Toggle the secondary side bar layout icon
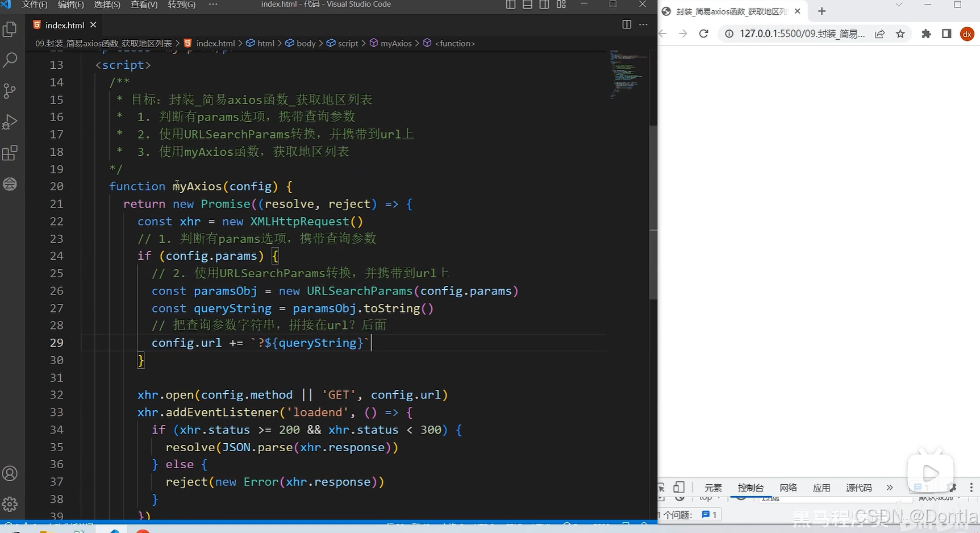Screen dimensions: 980x533 [x=544, y=4]
